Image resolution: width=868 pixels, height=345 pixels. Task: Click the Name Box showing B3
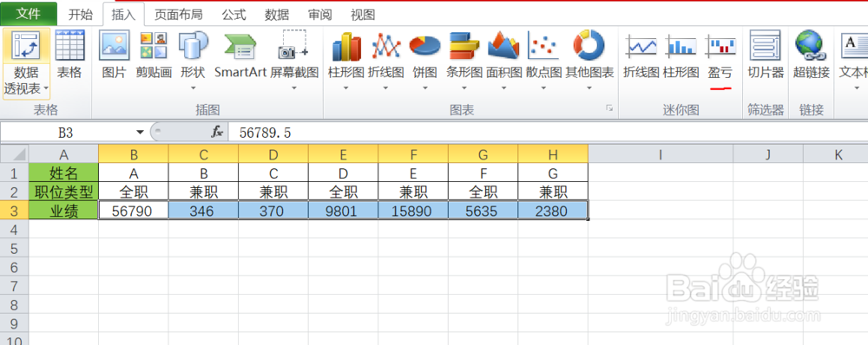(x=67, y=132)
